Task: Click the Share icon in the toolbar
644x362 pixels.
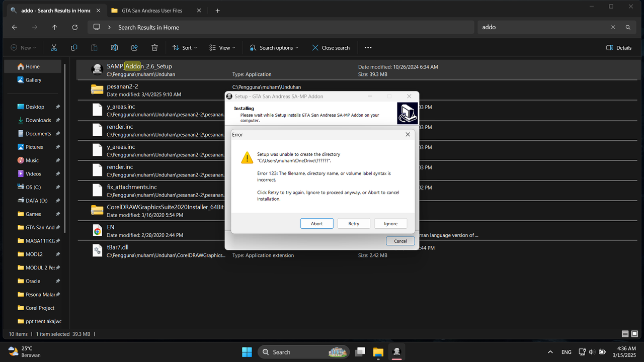Action: (134, 48)
